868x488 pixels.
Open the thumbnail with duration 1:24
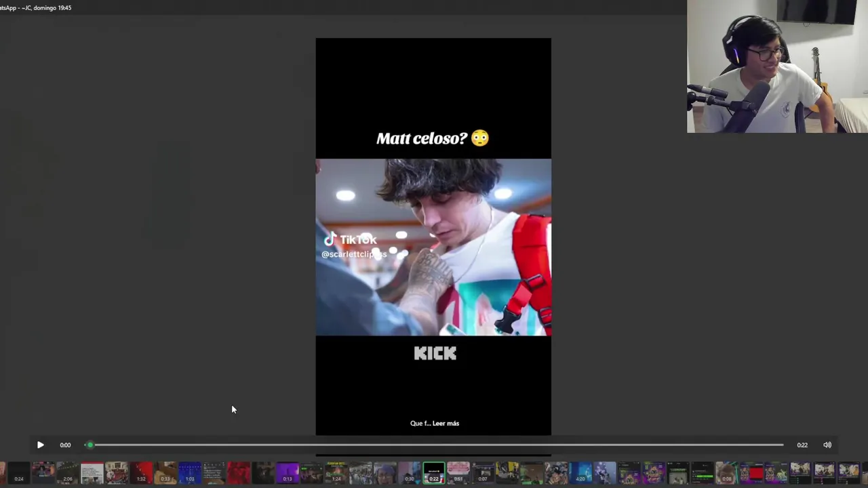[336, 472]
